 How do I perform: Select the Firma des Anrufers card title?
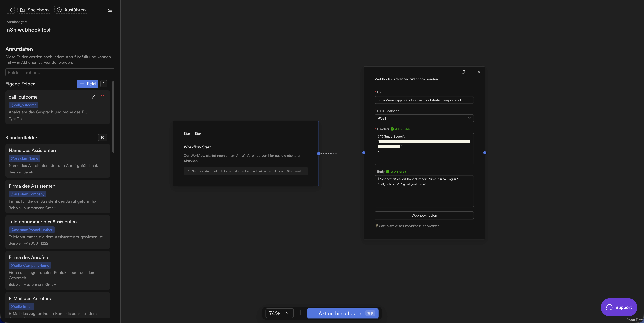coord(29,257)
